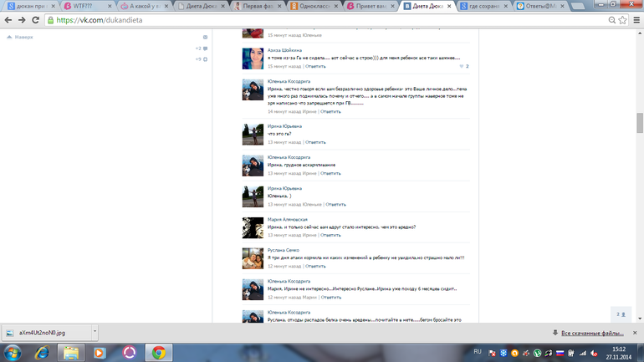The width and height of the screenshot is (644, 362).
Task: Click the browser back arrow button
Action: (8, 20)
